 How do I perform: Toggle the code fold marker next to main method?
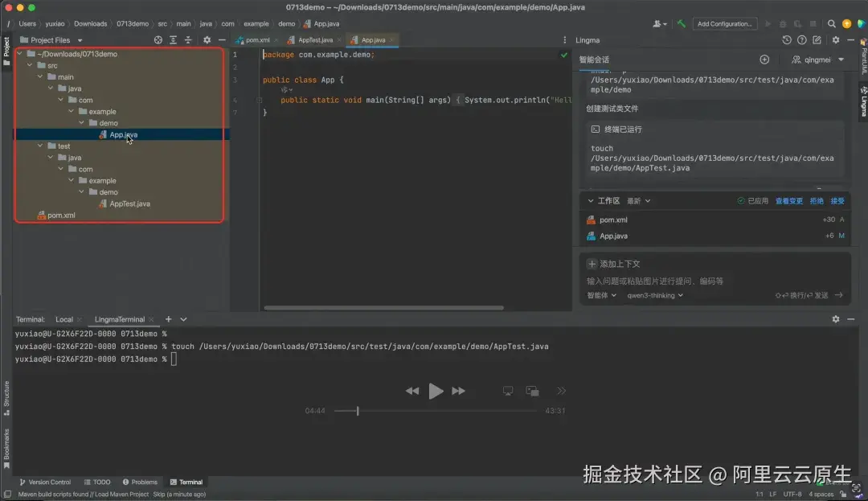259,101
